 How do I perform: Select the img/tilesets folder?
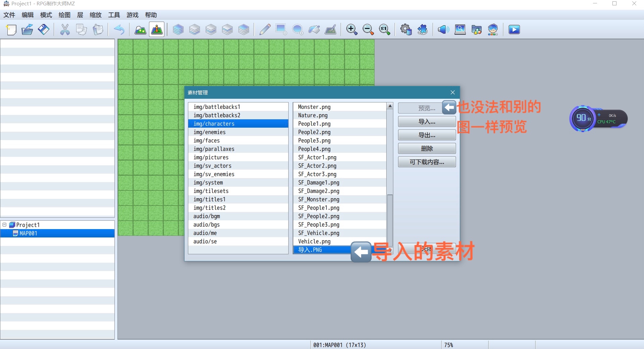(x=238, y=191)
